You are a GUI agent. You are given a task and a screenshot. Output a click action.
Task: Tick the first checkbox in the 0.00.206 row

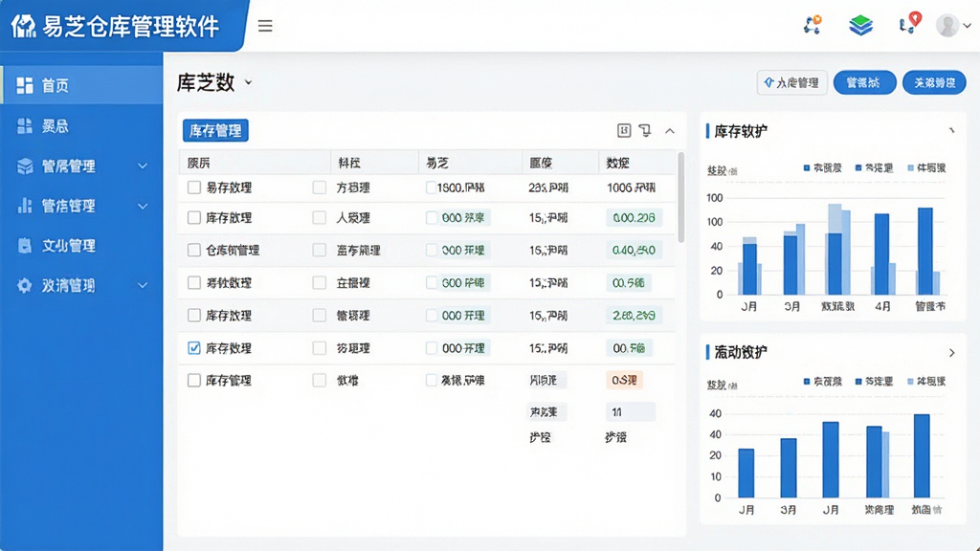coord(193,217)
